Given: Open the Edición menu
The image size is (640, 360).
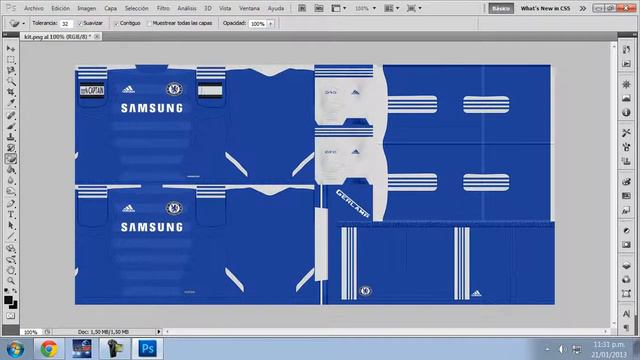Looking at the screenshot, I should (x=60, y=8).
